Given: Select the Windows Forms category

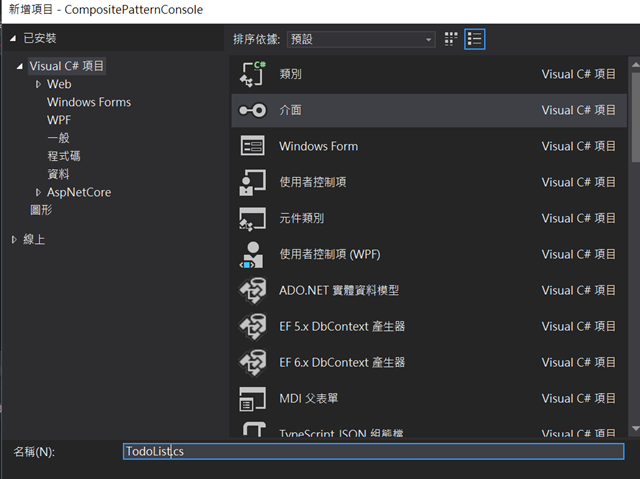Looking at the screenshot, I should point(89,102).
